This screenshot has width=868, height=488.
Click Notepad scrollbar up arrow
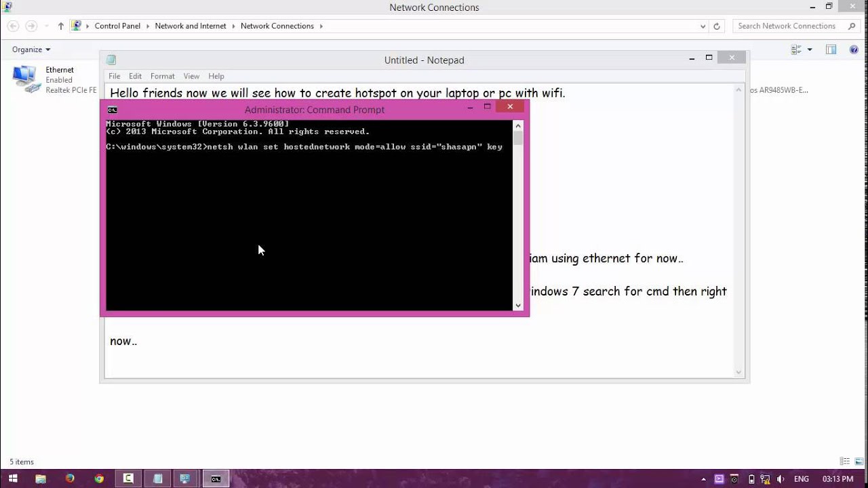click(739, 90)
